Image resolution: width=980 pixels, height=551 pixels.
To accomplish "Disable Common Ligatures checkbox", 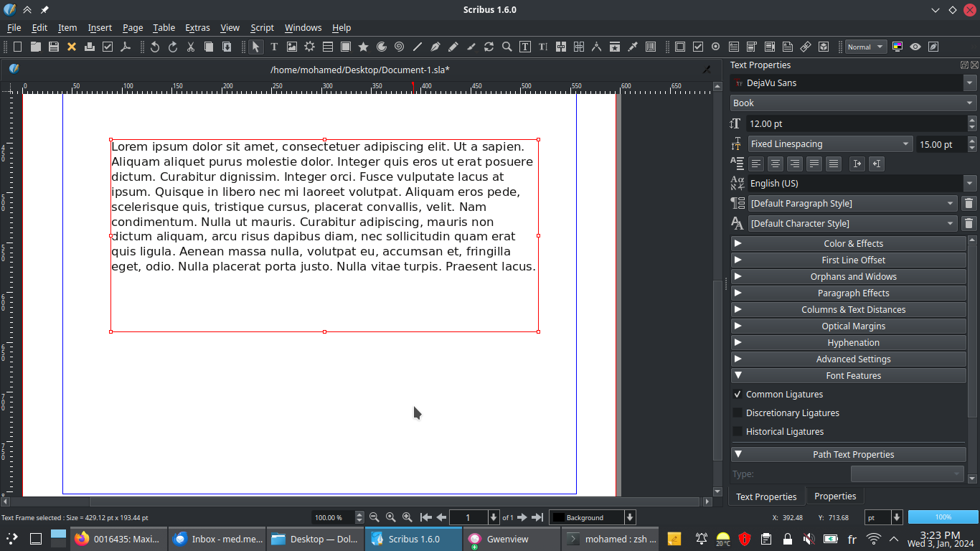I will (737, 395).
